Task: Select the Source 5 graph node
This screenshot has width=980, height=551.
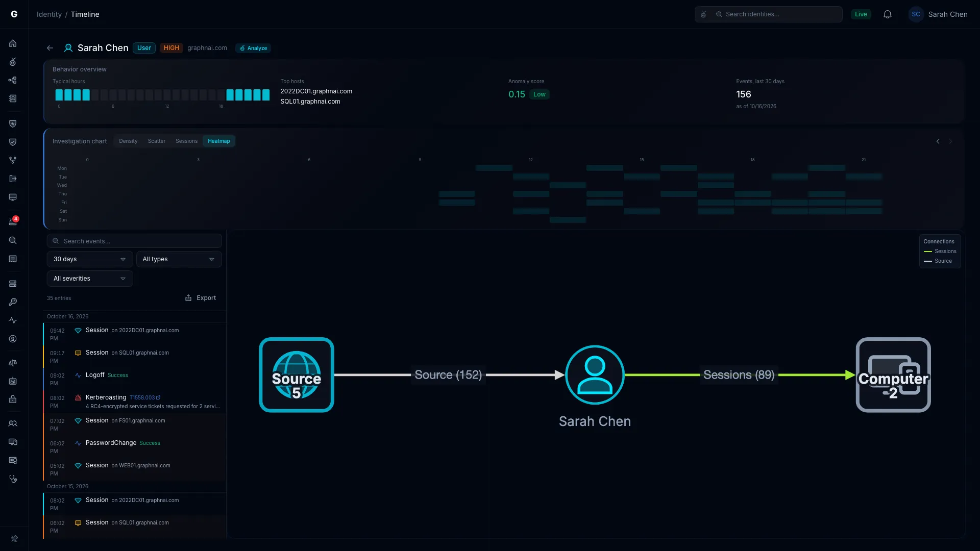Action: (297, 375)
